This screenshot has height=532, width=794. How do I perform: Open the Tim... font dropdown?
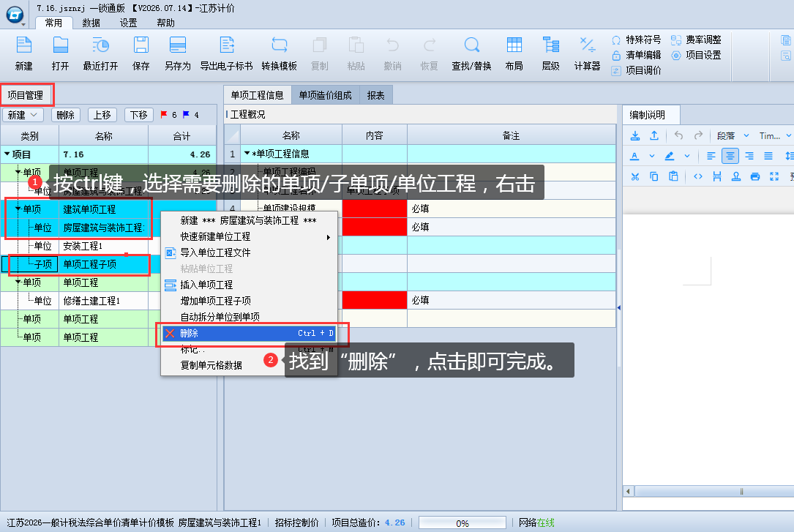(x=775, y=135)
